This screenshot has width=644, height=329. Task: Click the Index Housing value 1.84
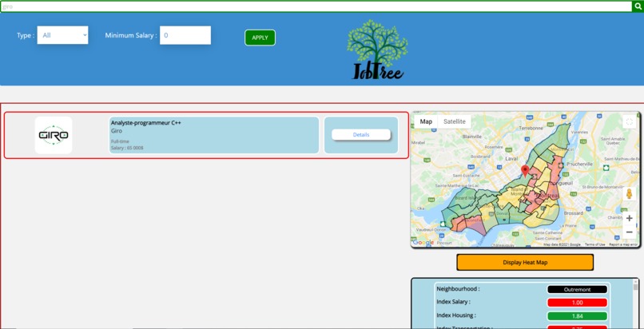pos(577,316)
